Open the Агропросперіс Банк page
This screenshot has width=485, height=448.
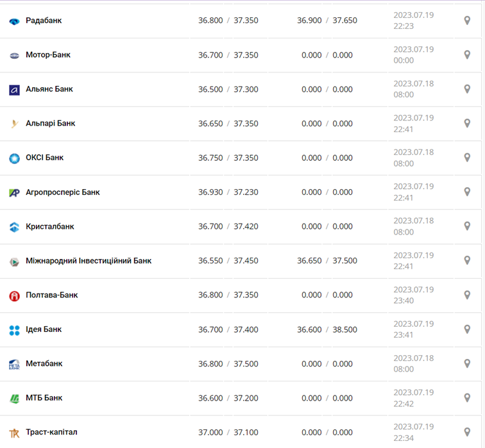(63, 192)
